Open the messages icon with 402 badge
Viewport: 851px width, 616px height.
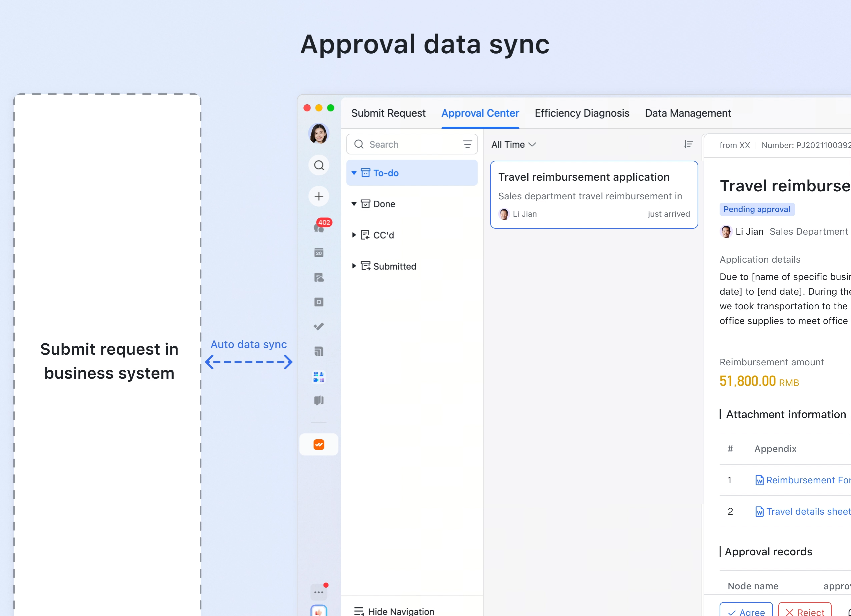(x=319, y=227)
